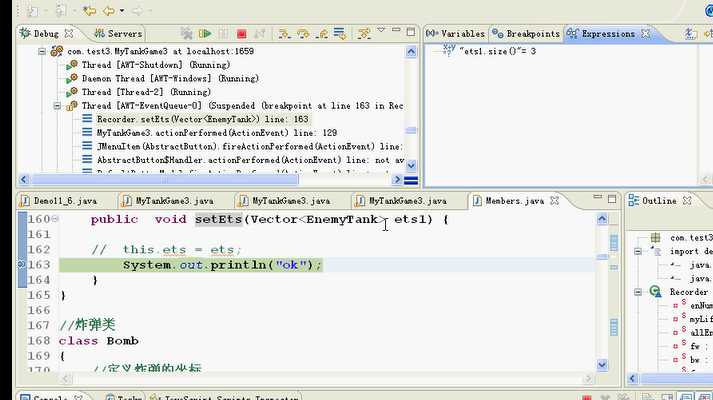Minimize the Debug view panel
This screenshot has height=400, width=713.
396,30
